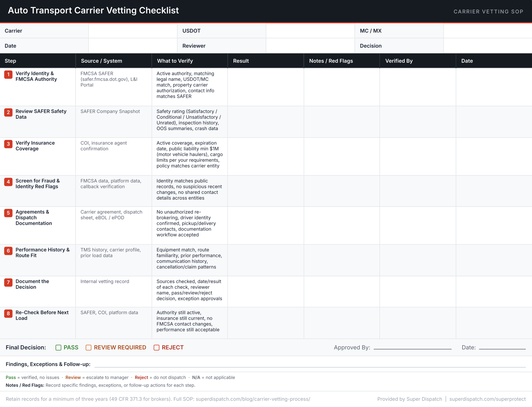Click Internal vetting record source text

105,281
